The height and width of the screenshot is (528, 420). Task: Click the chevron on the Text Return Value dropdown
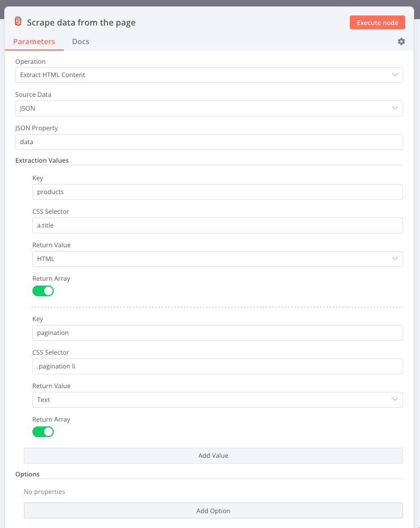tap(395, 399)
